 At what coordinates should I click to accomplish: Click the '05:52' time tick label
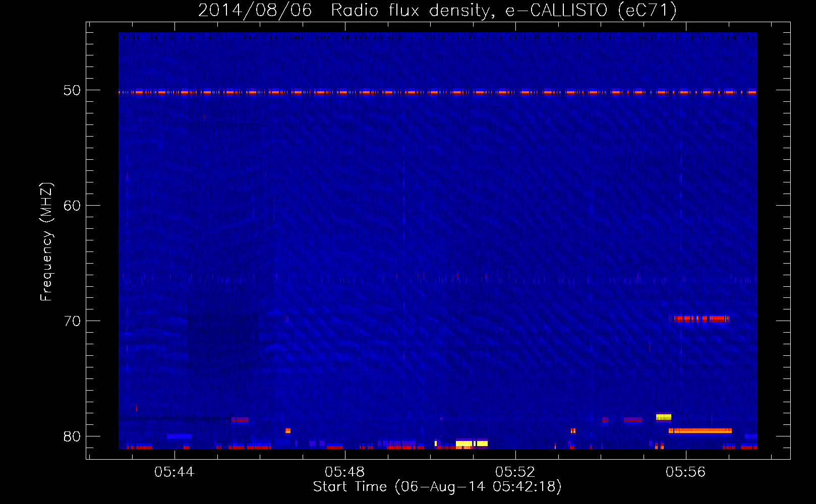[x=515, y=472]
